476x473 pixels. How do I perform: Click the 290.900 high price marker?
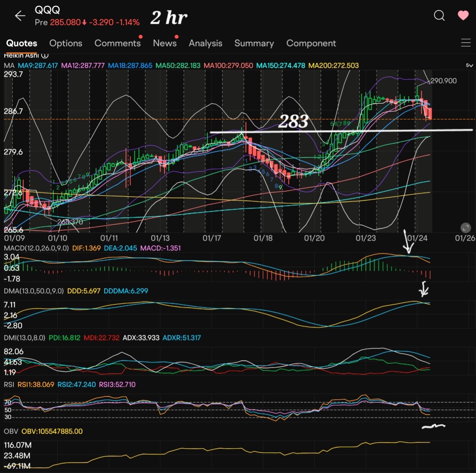tap(443, 81)
